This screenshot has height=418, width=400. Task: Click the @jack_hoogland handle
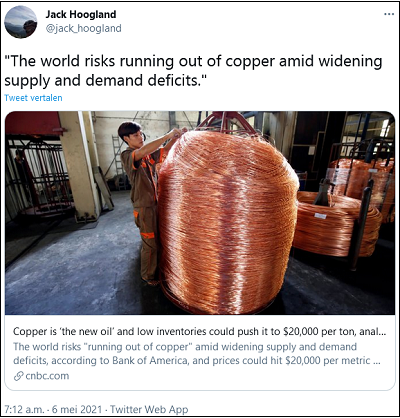point(83,29)
